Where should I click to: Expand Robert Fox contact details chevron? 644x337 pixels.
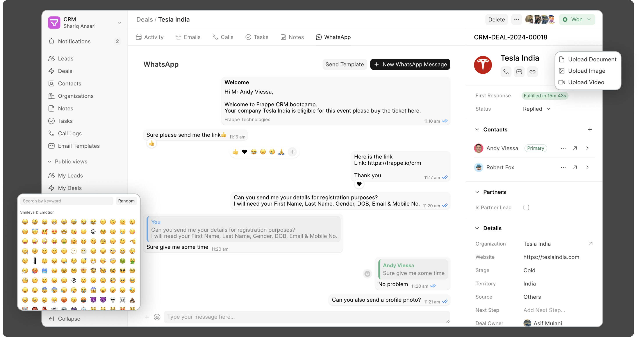pos(587,167)
